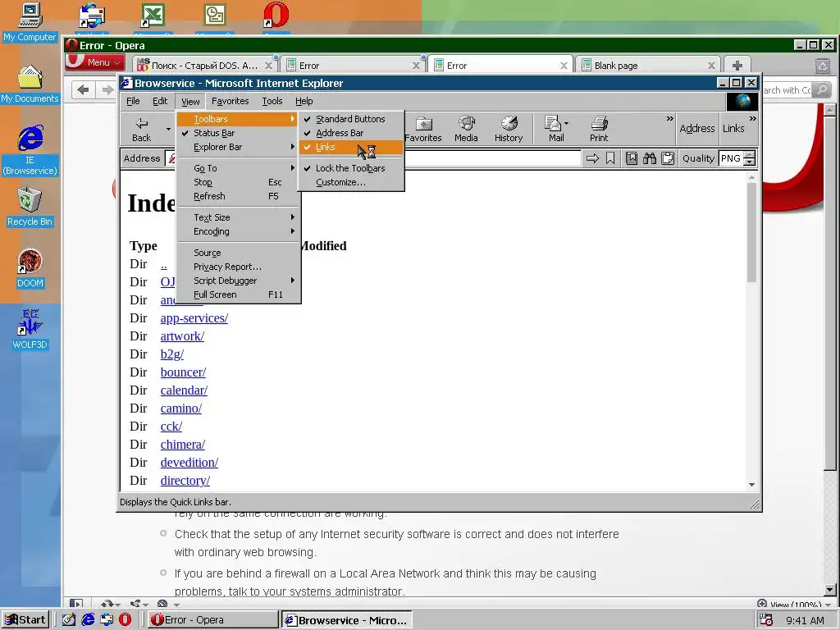840x630 pixels.
Task: Click the Print toolbar button
Action: (599, 130)
